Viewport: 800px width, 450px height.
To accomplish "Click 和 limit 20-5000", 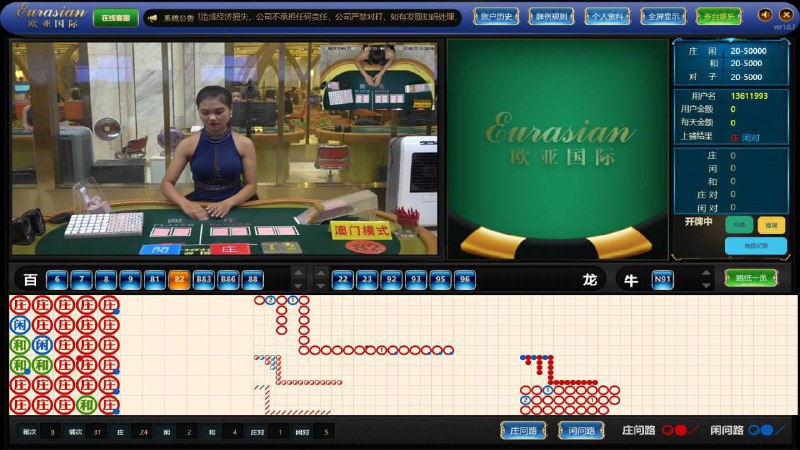I will [x=746, y=63].
